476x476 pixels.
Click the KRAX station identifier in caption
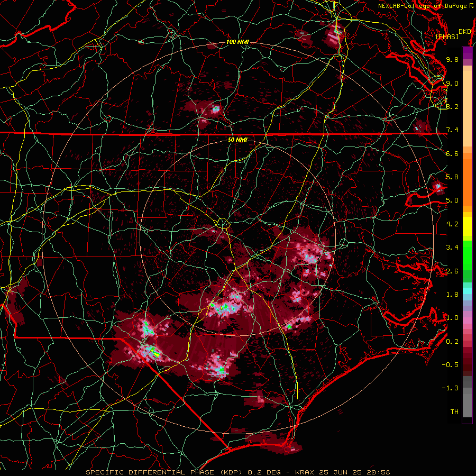click(306, 472)
